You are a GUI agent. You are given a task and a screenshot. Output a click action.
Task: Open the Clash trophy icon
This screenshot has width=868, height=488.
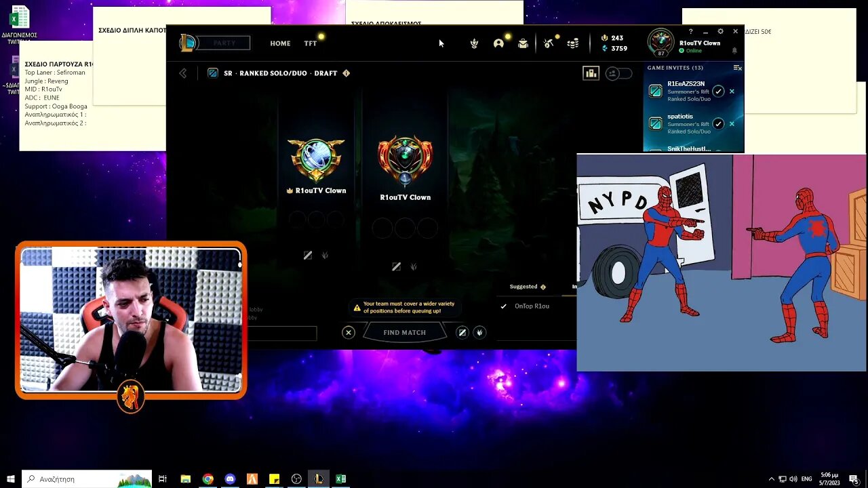pyautogui.click(x=475, y=43)
